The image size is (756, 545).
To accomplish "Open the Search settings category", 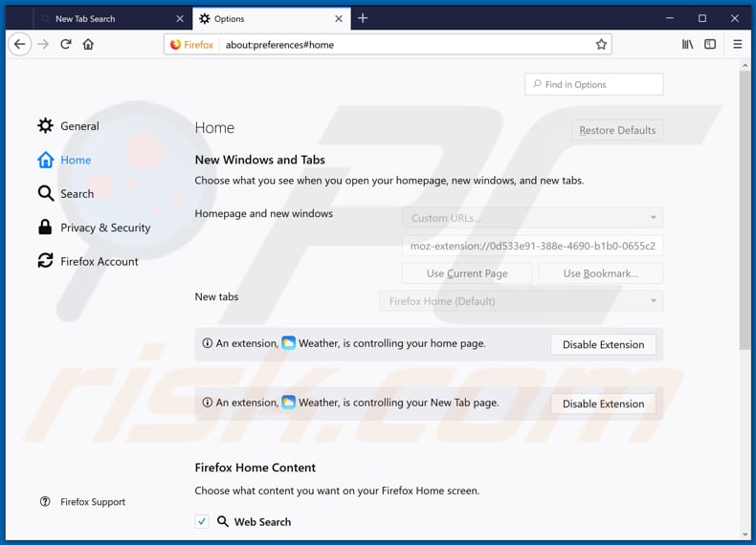I will (x=66, y=194).
